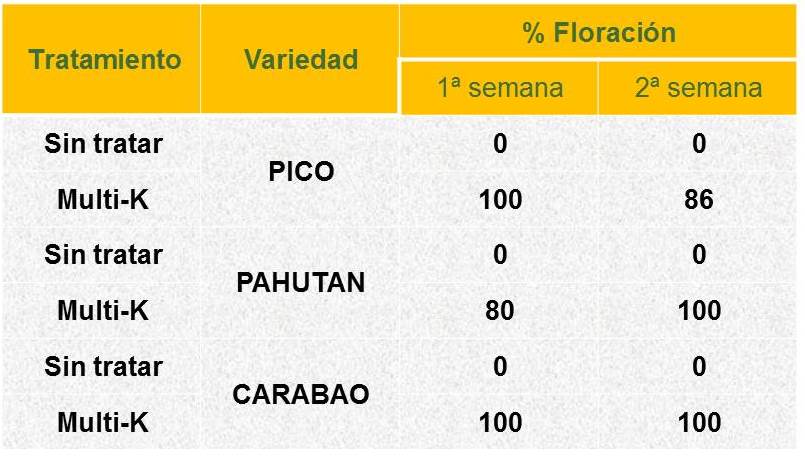The height and width of the screenshot is (459, 805).
Task: Click the PICO variety cell
Action: [301, 171]
